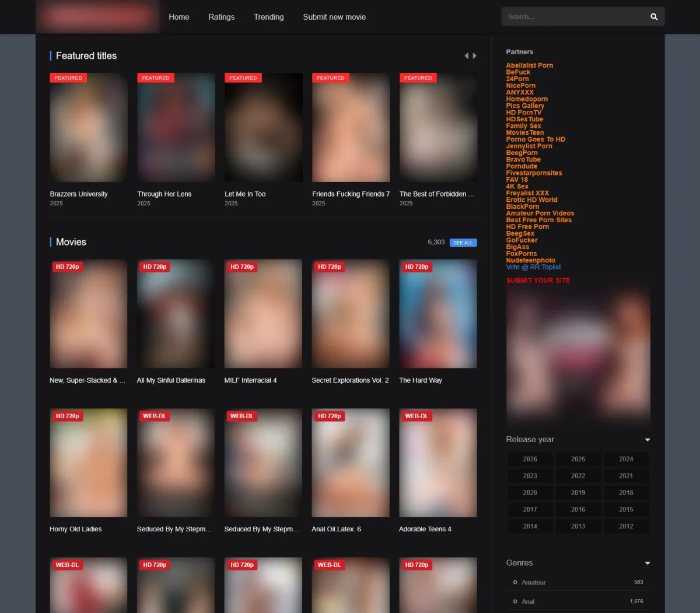Select release year 2019

[578, 493]
